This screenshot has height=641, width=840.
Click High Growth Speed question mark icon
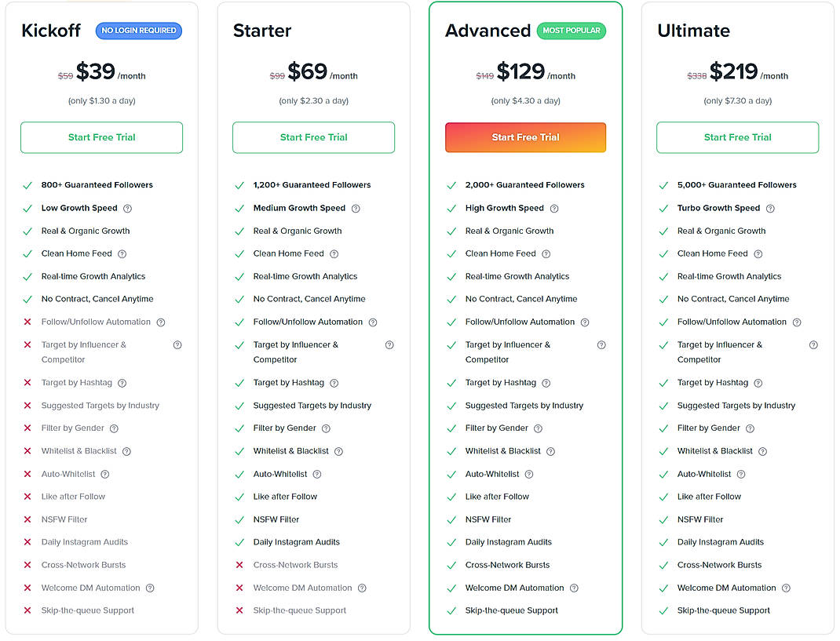coord(553,208)
